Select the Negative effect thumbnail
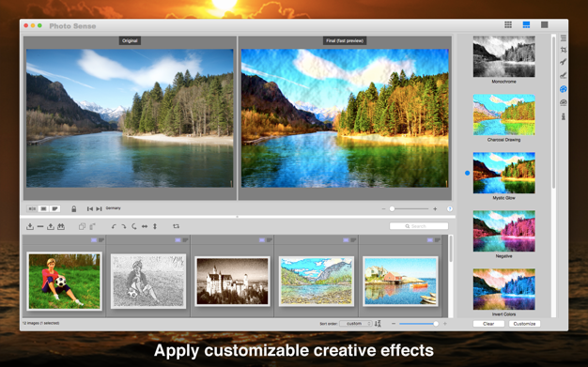 click(x=504, y=231)
